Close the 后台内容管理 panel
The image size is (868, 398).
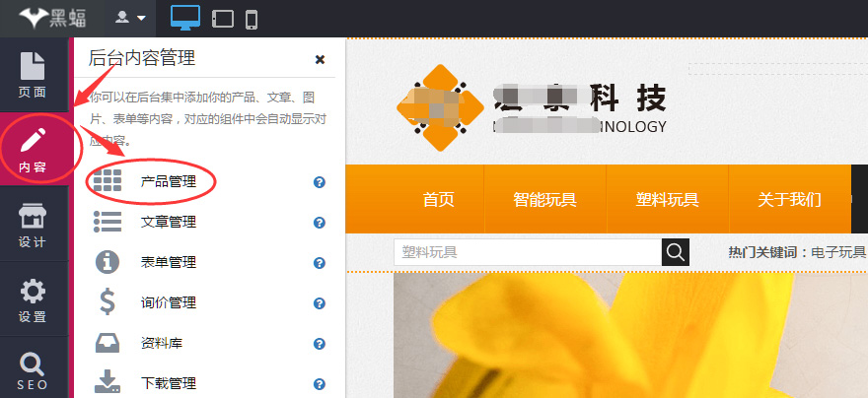tap(320, 59)
